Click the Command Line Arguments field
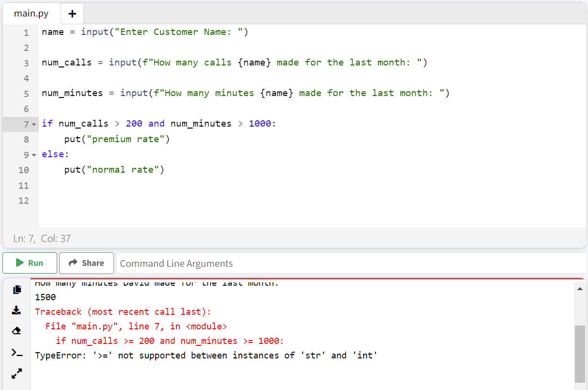The image size is (588, 390). pos(242,263)
